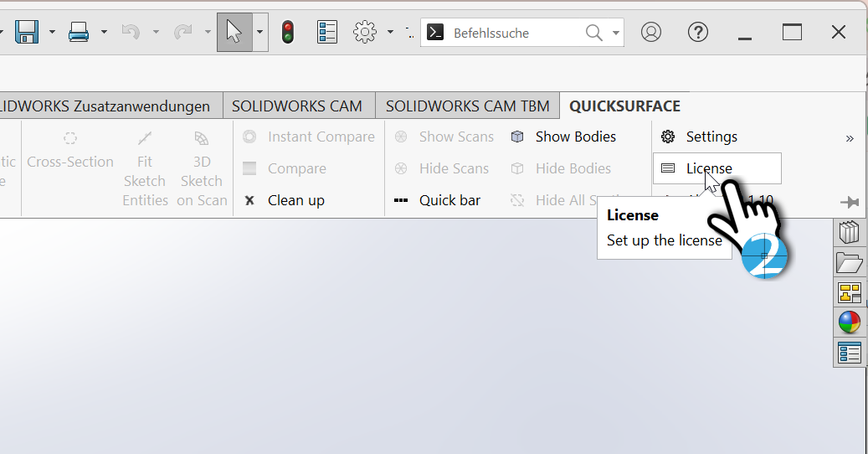Click the command prompt icon in search box
The image size is (868, 454).
435,33
